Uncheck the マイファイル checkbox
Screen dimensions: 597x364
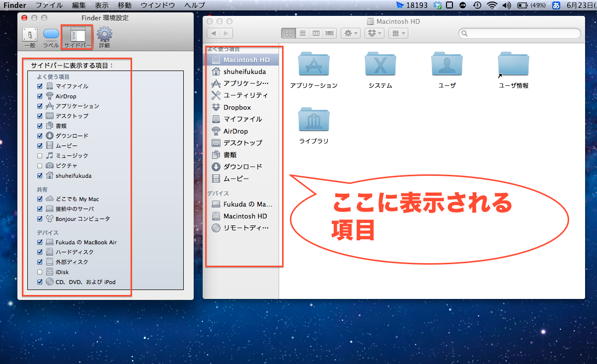click(x=40, y=86)
